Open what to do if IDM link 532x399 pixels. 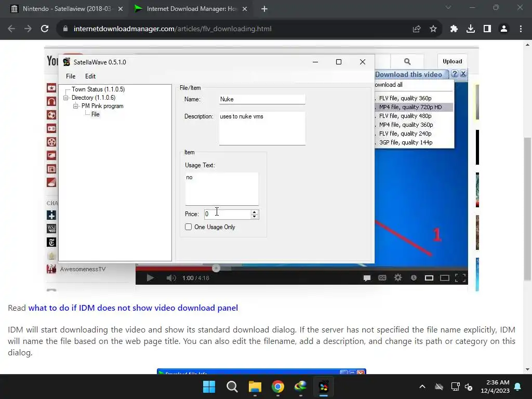coord(133,308)
